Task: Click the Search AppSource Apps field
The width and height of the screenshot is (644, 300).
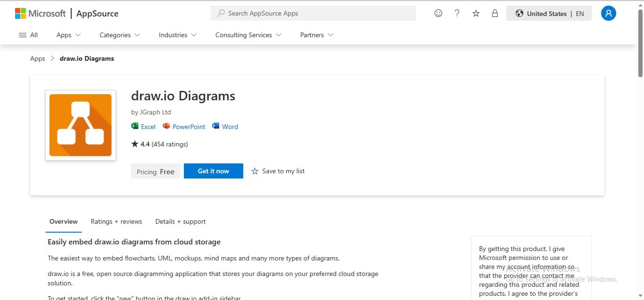Action: click(x=313, y=14)
